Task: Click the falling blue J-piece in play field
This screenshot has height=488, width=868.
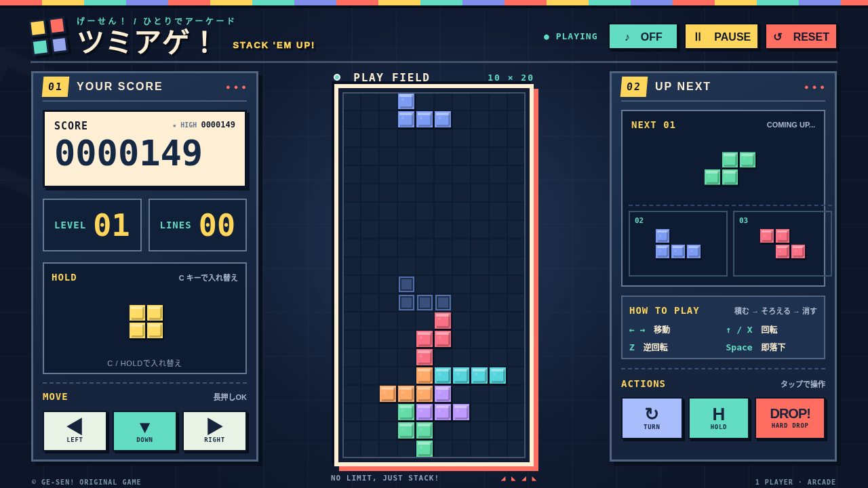Action: pos(425,110)
